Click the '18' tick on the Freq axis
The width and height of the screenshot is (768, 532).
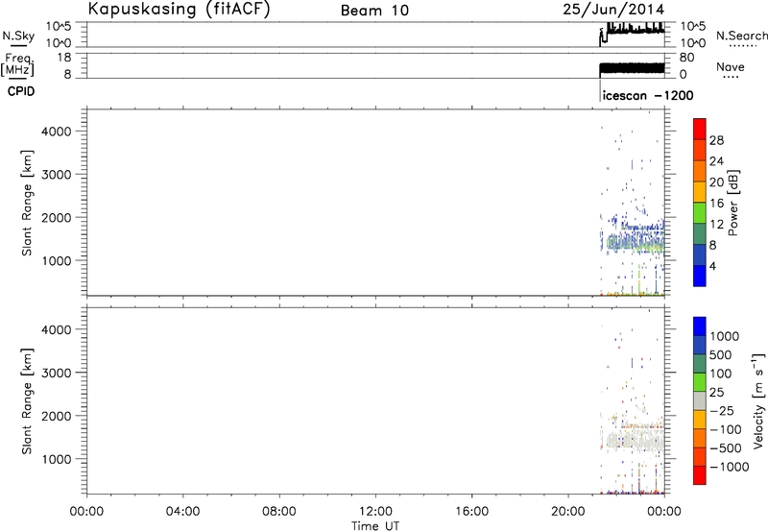tap(64, 57)
